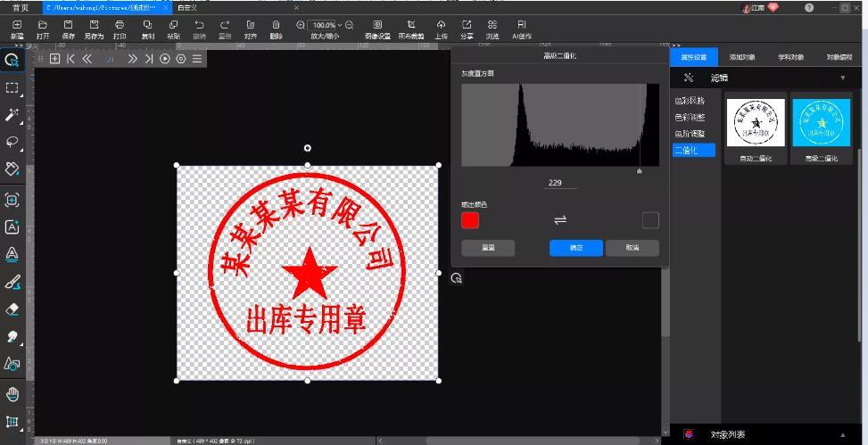This screenshot has width=868, height=445.
Task: Go to the previous page
Action: click(x=87, y=59)
